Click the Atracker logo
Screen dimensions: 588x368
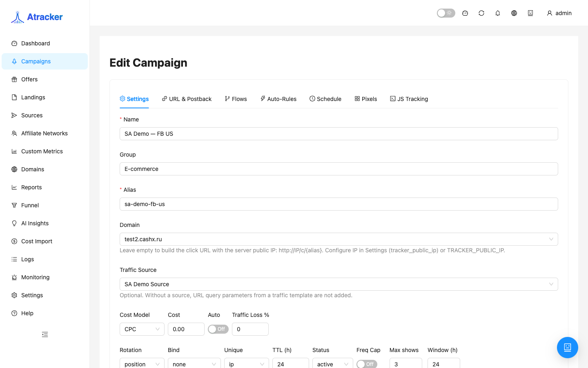(x=37, y=17)
